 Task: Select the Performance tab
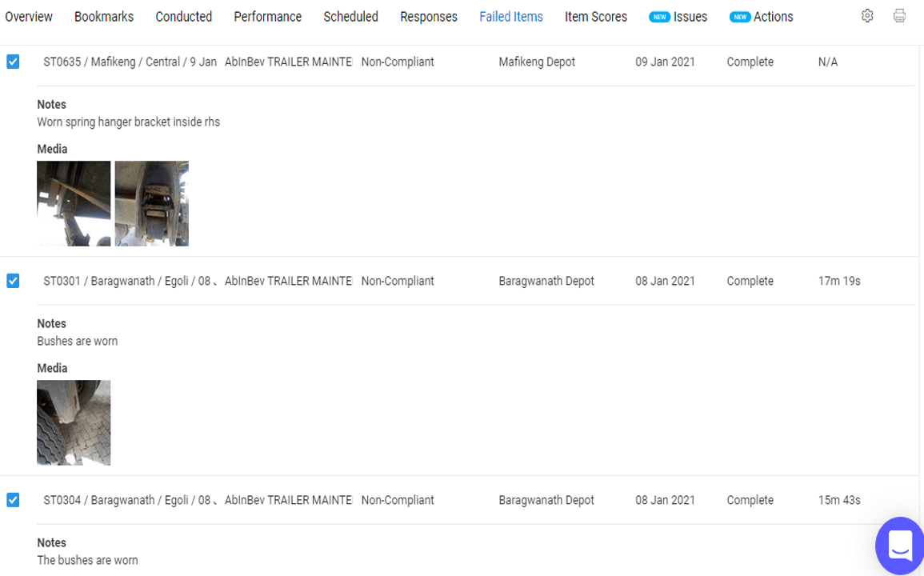pyautogui.click(x=267, y=17)
